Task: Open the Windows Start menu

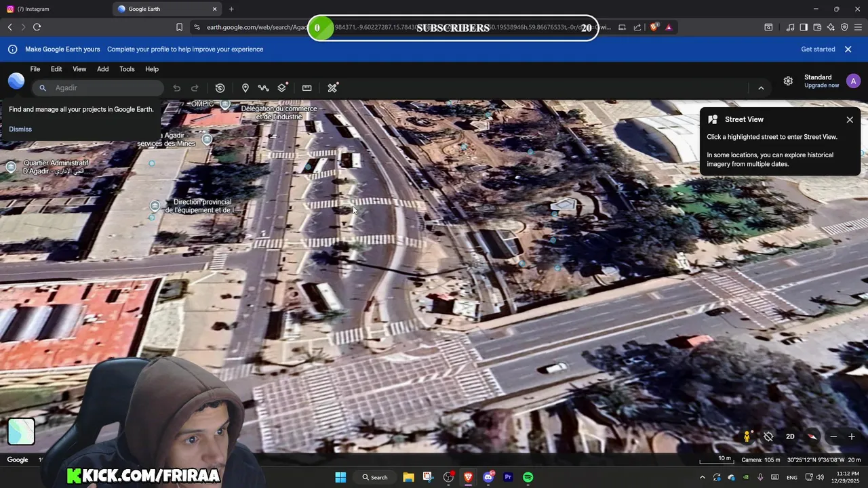Action: tap(340, 477)
